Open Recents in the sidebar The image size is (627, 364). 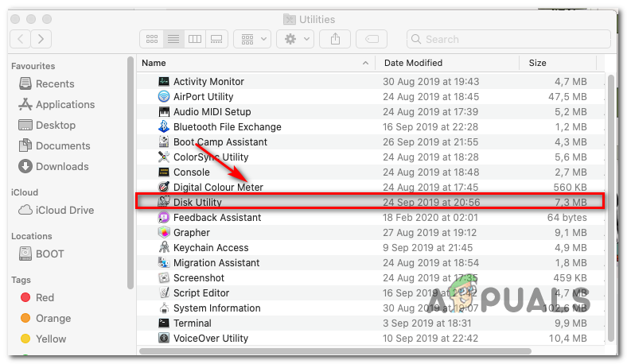(x=47, y=84)
